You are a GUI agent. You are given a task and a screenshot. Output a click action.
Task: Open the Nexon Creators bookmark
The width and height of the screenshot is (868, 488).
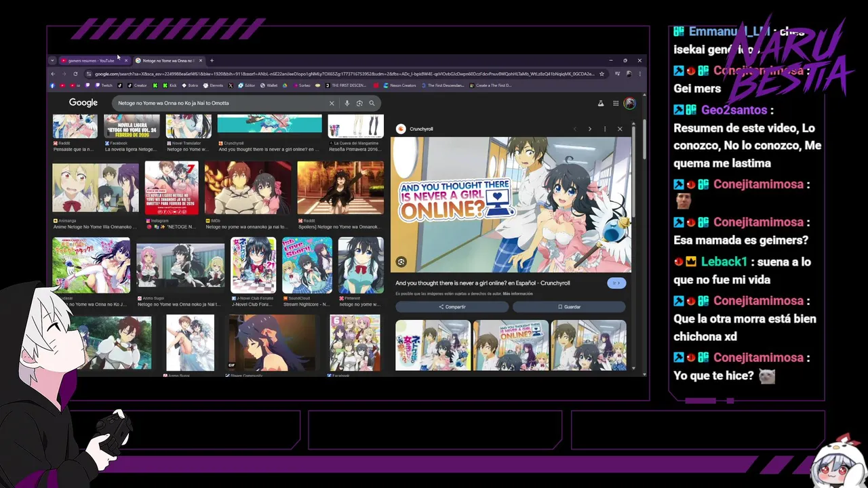pyautogui.click(x=399, y=85)
